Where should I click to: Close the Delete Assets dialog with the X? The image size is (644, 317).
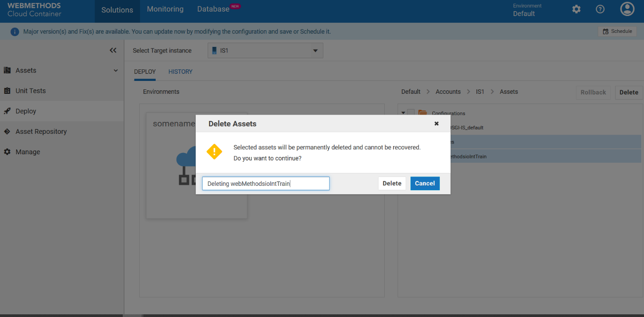click(x=436, y=124)
